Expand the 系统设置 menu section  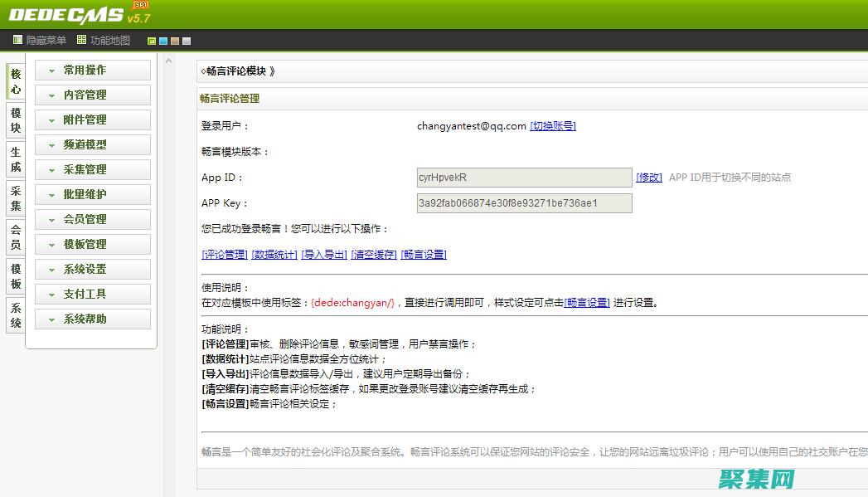click(x=92, y=269)
